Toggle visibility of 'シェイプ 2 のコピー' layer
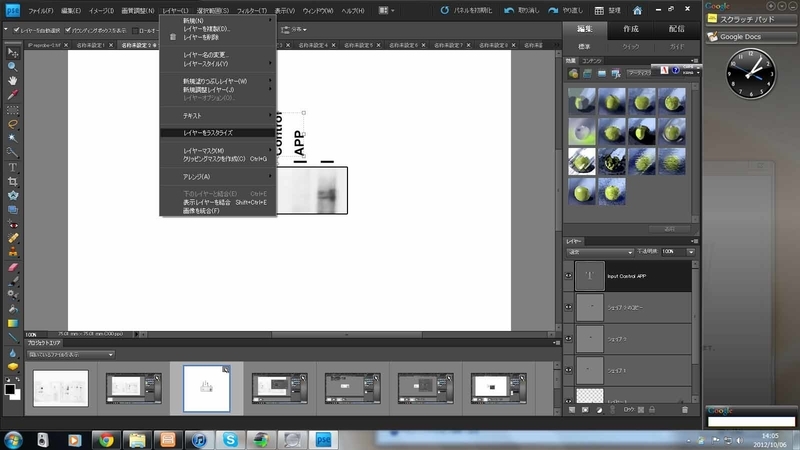The width and height of the screenshot is (800, 450). 568,307
